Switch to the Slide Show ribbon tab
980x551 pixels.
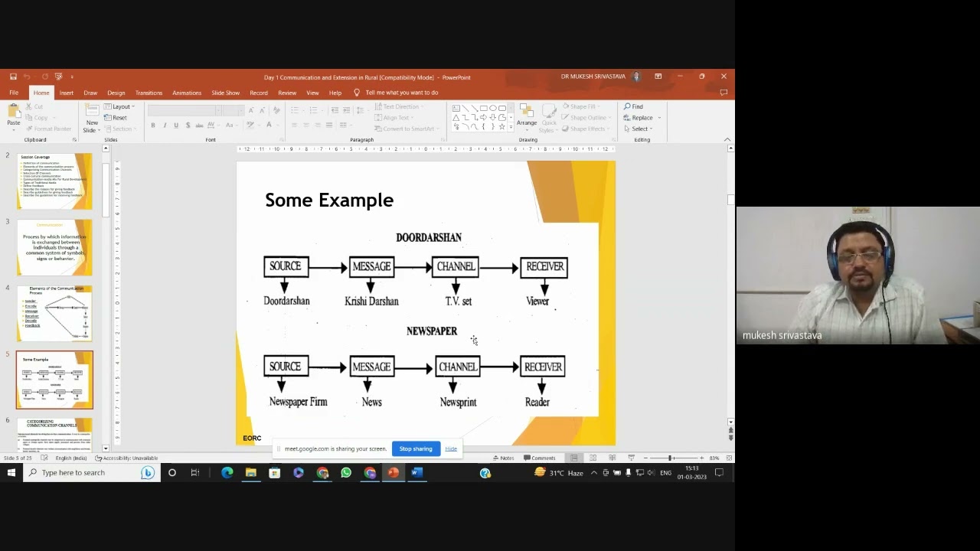point(225,93)
